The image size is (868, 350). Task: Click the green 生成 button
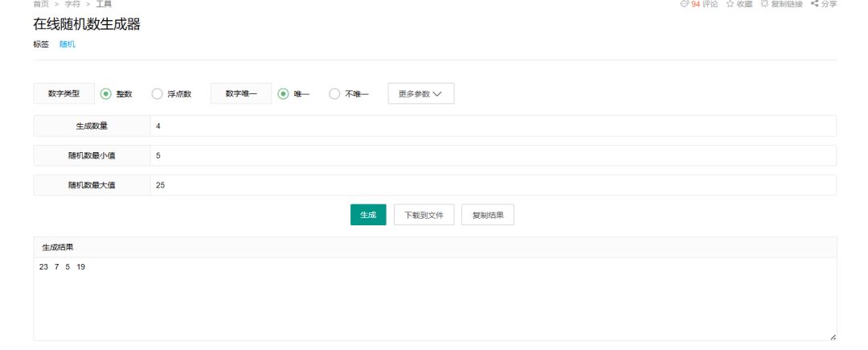[x=368, y=215]
